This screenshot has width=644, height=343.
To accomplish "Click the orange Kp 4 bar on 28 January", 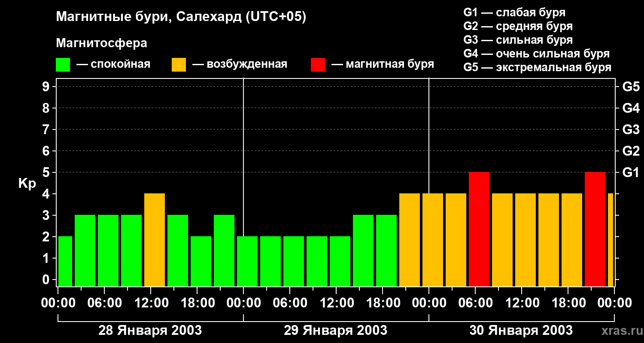I will (x=155, y=240).
